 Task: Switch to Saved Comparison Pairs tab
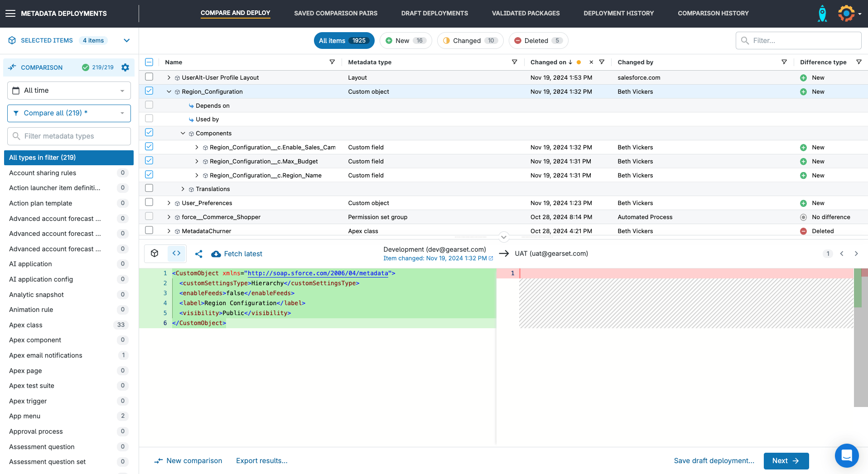tap(335, 14)
